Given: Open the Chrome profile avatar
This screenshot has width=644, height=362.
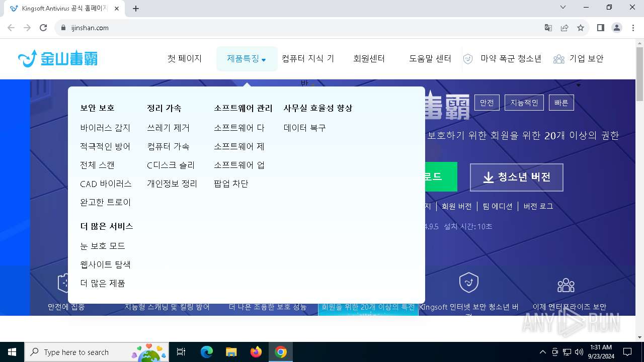Looking at the screenshot, I should click(617, 28).
